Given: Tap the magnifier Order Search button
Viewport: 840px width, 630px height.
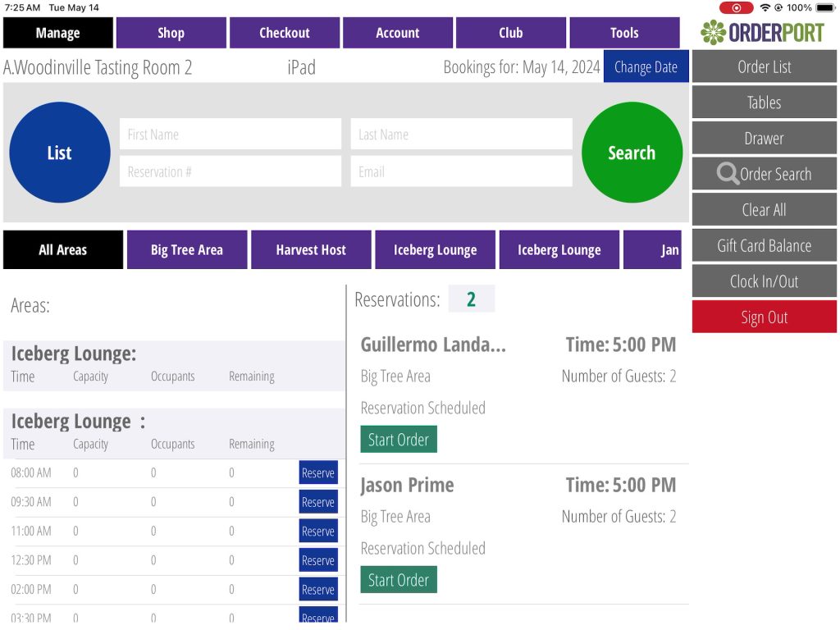Looking at the screenshot, I should click(x=764, y=174).
